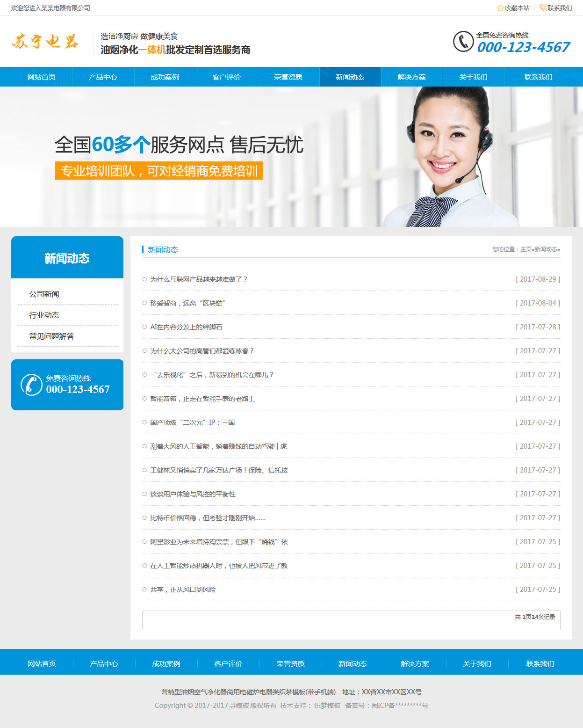Click 主页 in the breadcrumb trail
The image size is (583, 728).
(526, 249)
